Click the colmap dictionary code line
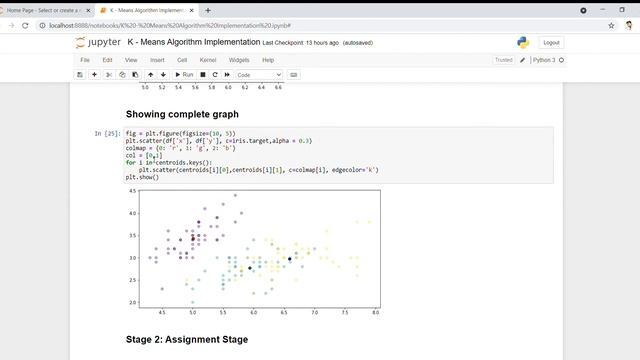Image resolution: width=640 pixels, height=360 pixels. tap(180, 148)
